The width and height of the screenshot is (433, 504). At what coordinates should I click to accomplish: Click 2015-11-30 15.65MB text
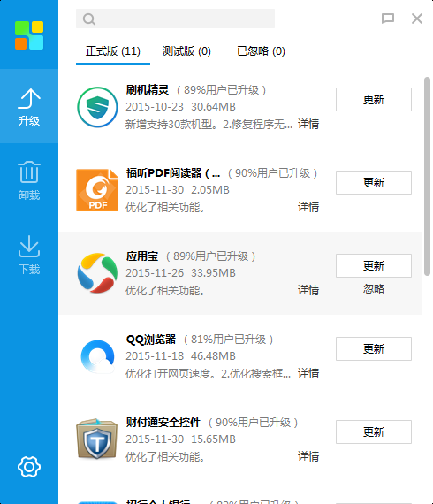click(180, 439)
